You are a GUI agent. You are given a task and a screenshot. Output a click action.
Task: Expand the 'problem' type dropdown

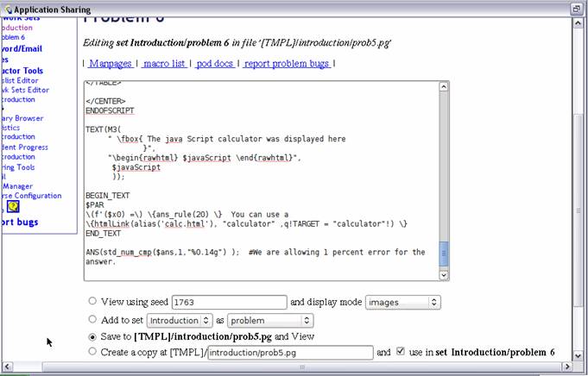click(x=276, y=320)
